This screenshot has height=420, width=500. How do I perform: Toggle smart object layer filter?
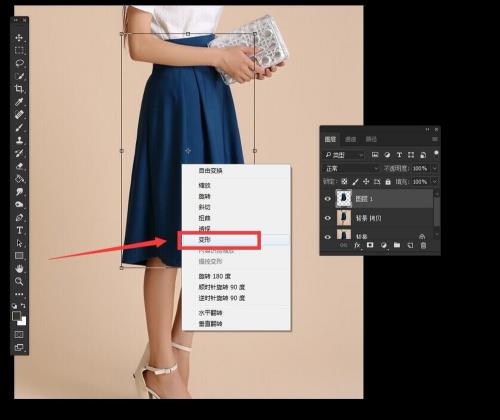pos(423,155)
